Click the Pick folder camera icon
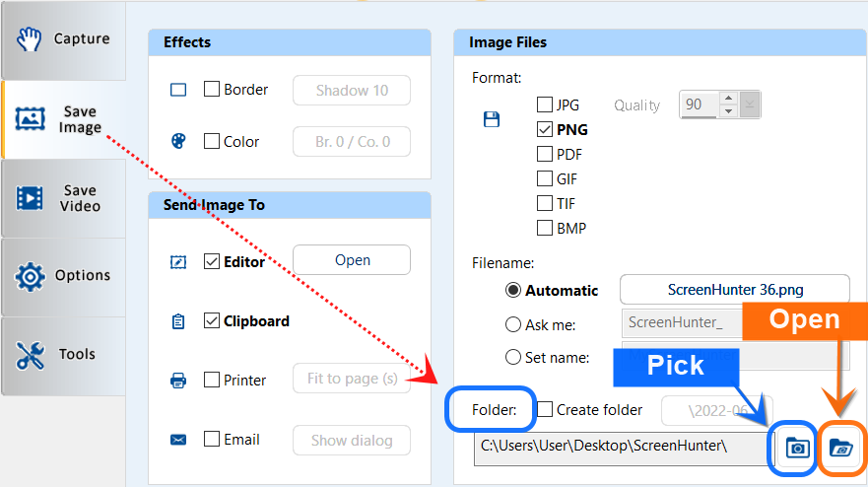The height and width of the screenshot is (487, 868). point(797,448)
